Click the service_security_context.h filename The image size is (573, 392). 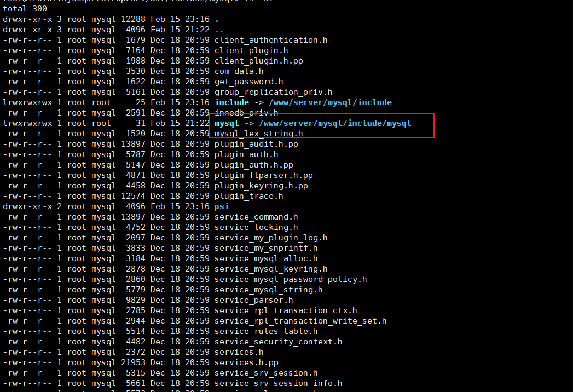[x=278, y=342]
